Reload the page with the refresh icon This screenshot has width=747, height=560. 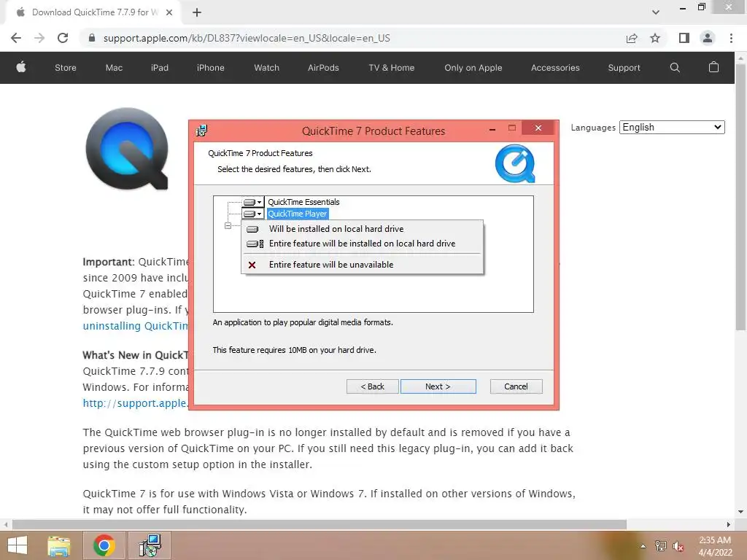(63, 38)
